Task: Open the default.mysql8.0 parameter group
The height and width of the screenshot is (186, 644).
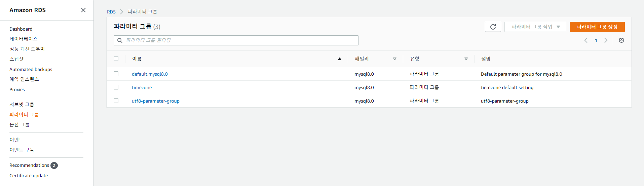Action: tap(150, 74)
